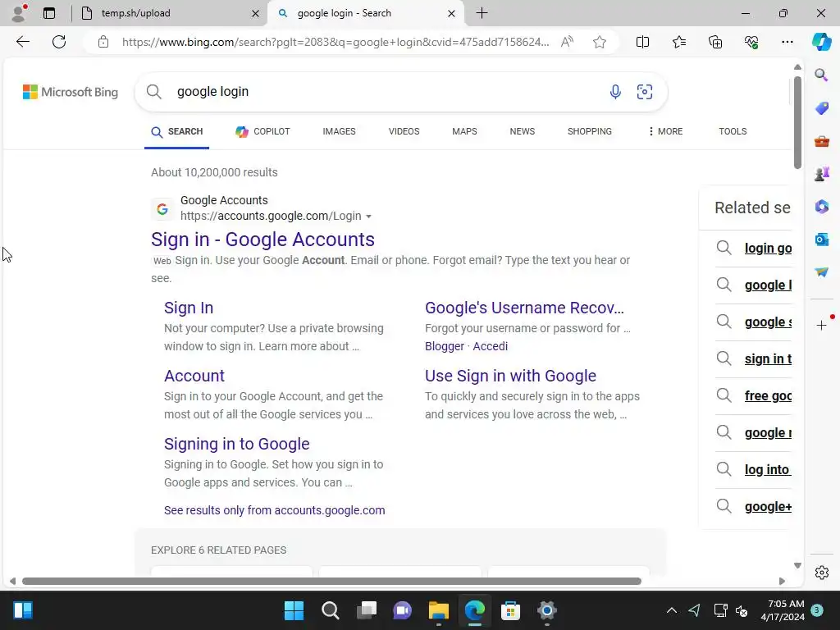Viewport: 840px width, 630px height.
Task: Open Google's Username Recovery link
Action: click(x=524, y=308)
